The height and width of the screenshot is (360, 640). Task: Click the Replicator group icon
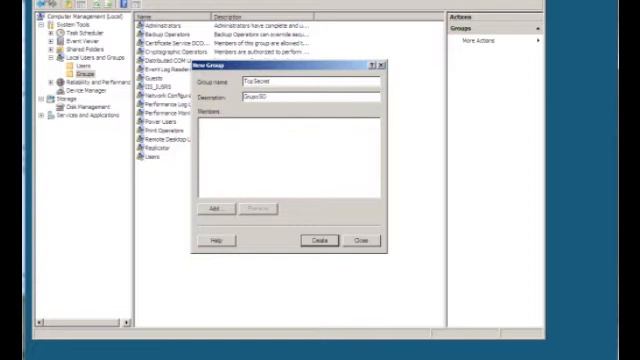coord(140,148)
